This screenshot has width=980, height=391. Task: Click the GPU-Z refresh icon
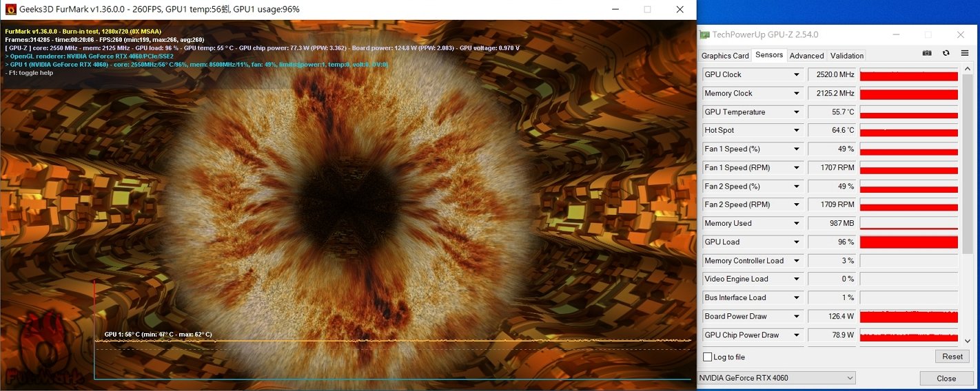tap(946, 53)
